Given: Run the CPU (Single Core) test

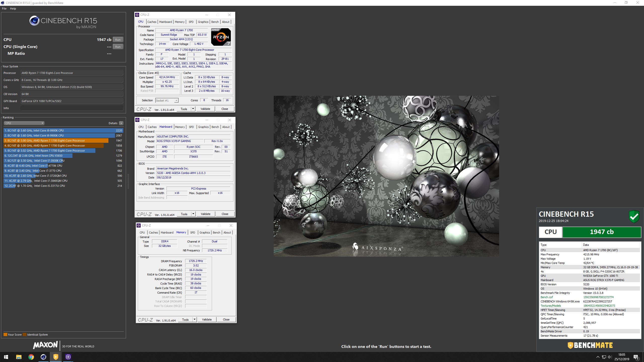Looking at the screenshot, I should coord(118,47).
